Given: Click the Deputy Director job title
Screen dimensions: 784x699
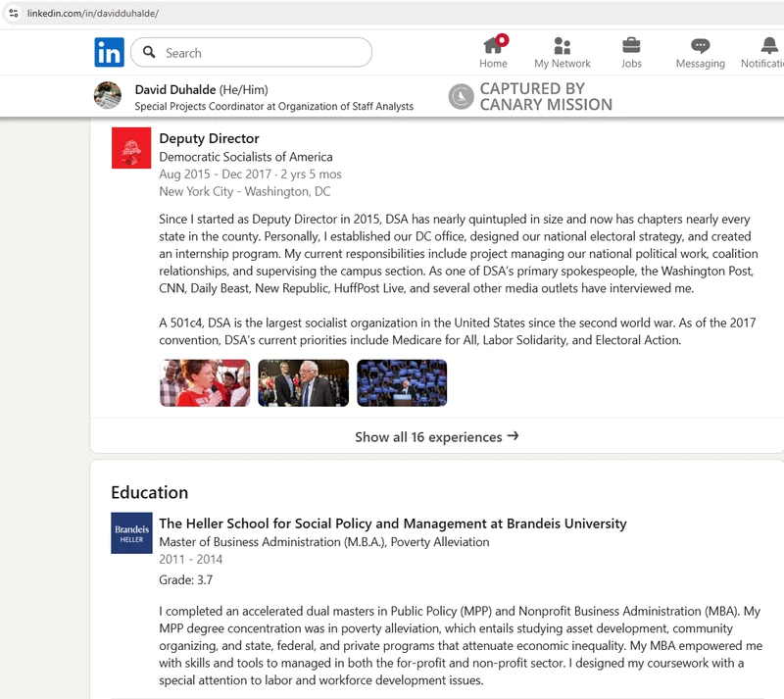Looking at the screenshot, I should [209, 138].
